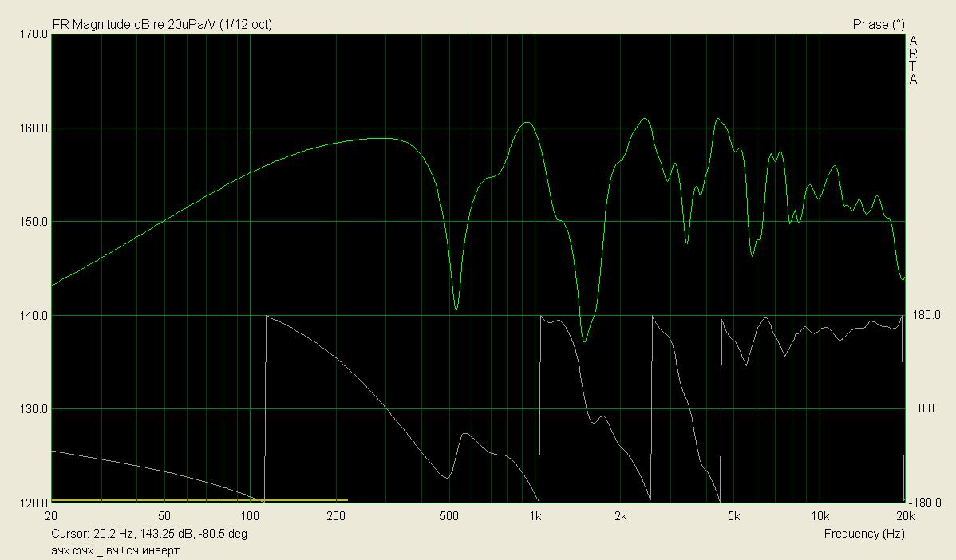The height and width of the screenshot is (560, 956).
Task: Click the 10k frequency axis label
Action: click(x=819, y=515)
